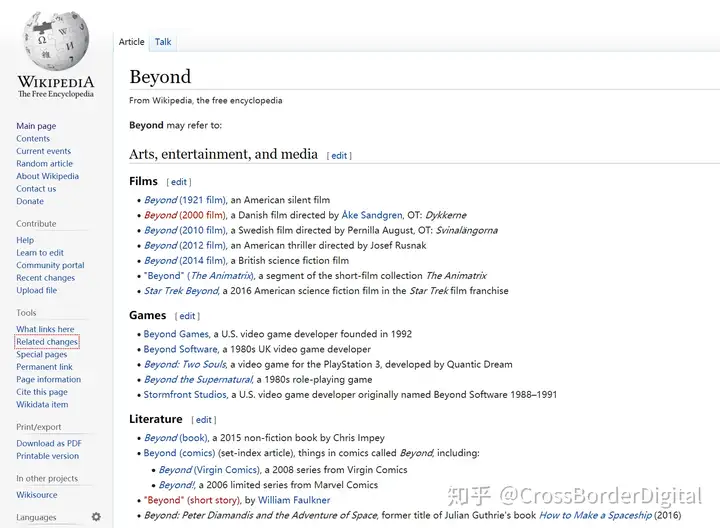Image resolution: width=720 pixels, height=528 pixels.
Task: Open Beyond the Supernatural link
Action: click(198, 379)
